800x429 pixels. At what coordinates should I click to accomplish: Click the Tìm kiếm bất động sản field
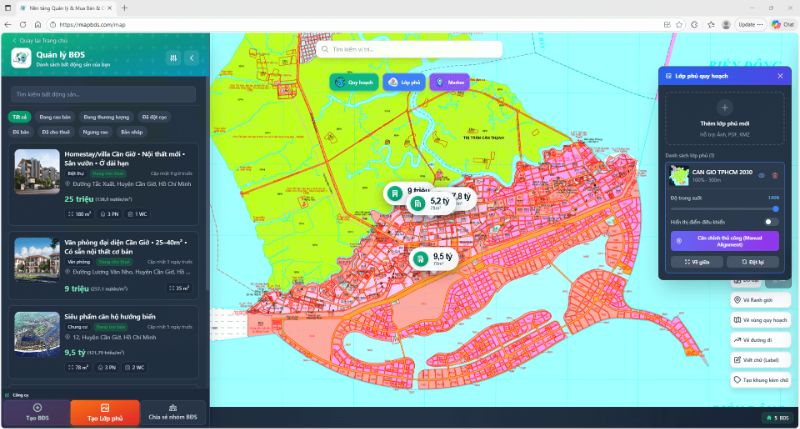[104, 93]
